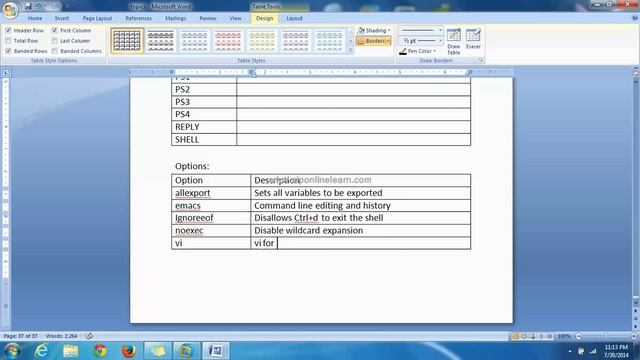Screen dimensions: 640x360
Task: Open the Page Layout tab
Action: (97, 18)
